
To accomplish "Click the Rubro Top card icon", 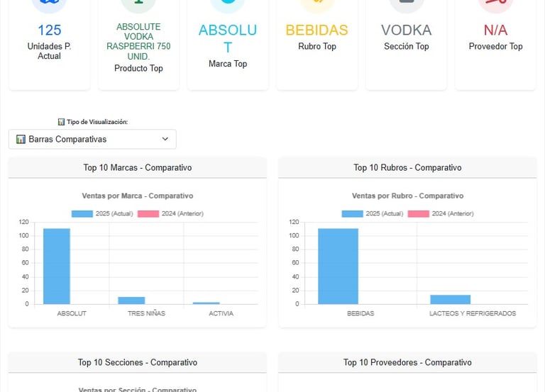I will (x=316, y=3).
